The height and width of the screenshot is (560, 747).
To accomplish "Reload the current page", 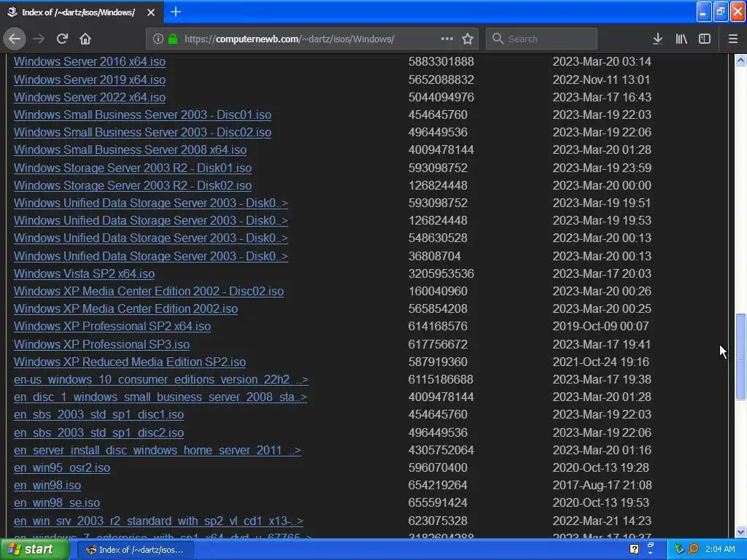I will point(62,39).
